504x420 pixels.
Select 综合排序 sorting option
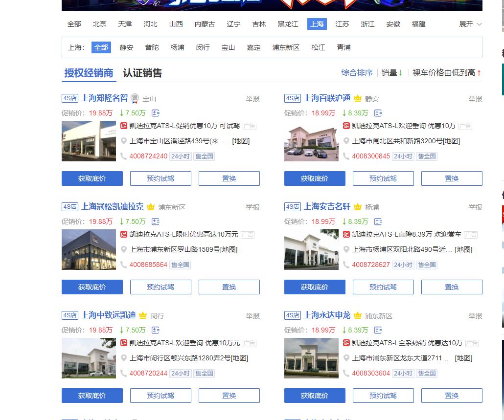point(357,73)
